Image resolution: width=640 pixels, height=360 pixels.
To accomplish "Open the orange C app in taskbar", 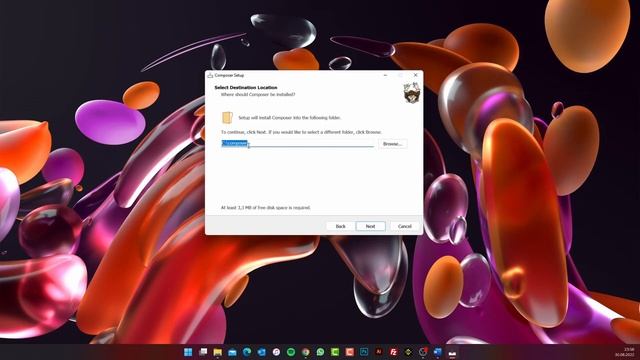I will coord(350,352).
